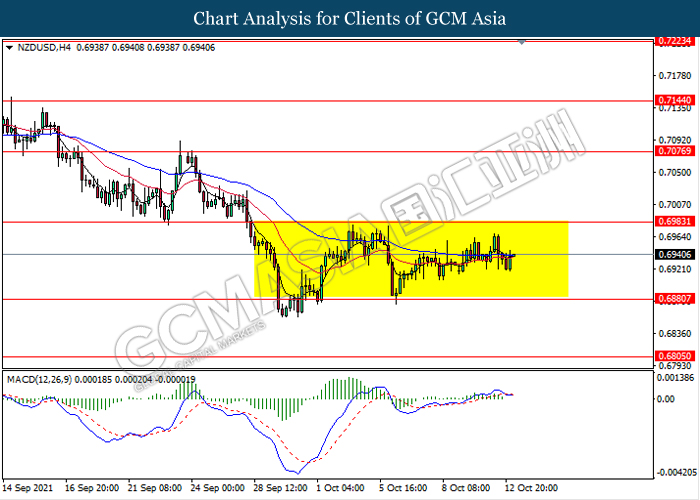Click the 0.00 MACD zero level label
The image size is (700, 500).
(x=667, y=399)
